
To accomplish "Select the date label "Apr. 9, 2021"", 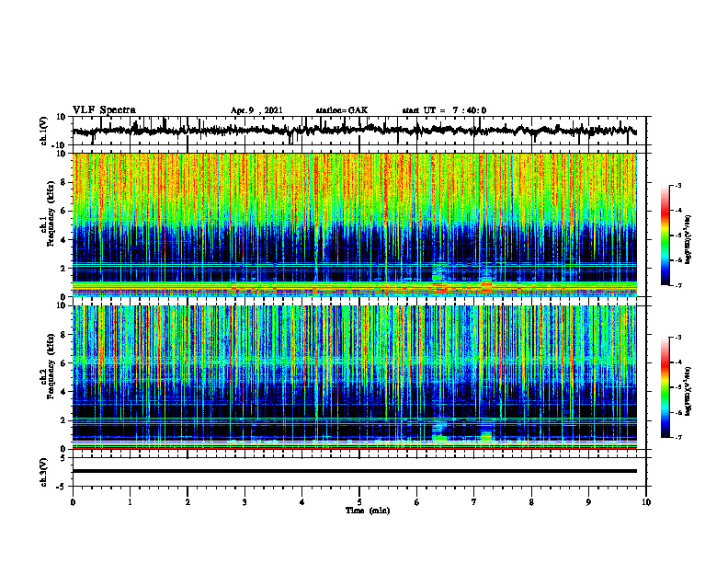I will [x=256, y=110].
